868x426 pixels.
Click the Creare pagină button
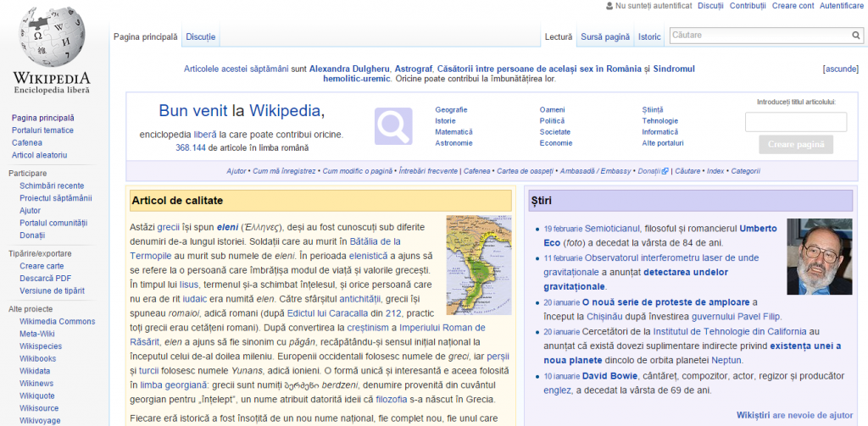795,145
